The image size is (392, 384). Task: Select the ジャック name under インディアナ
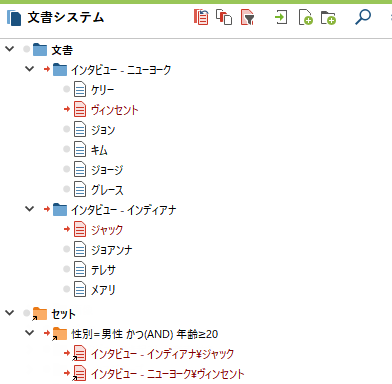point(107,230)
